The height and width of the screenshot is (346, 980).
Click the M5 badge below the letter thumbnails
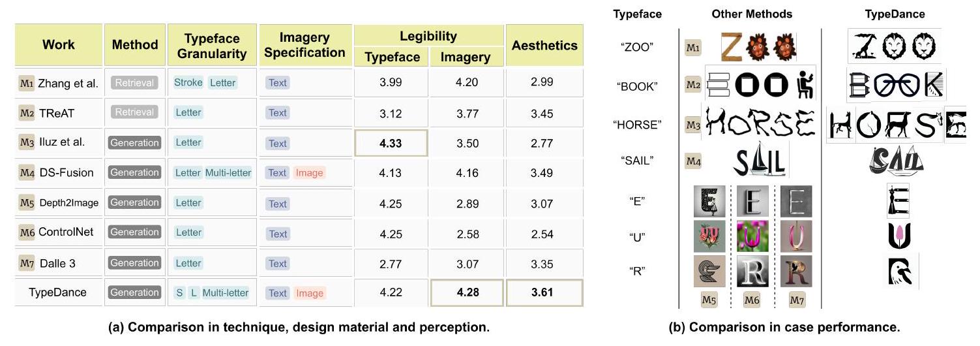pos(709,300)
